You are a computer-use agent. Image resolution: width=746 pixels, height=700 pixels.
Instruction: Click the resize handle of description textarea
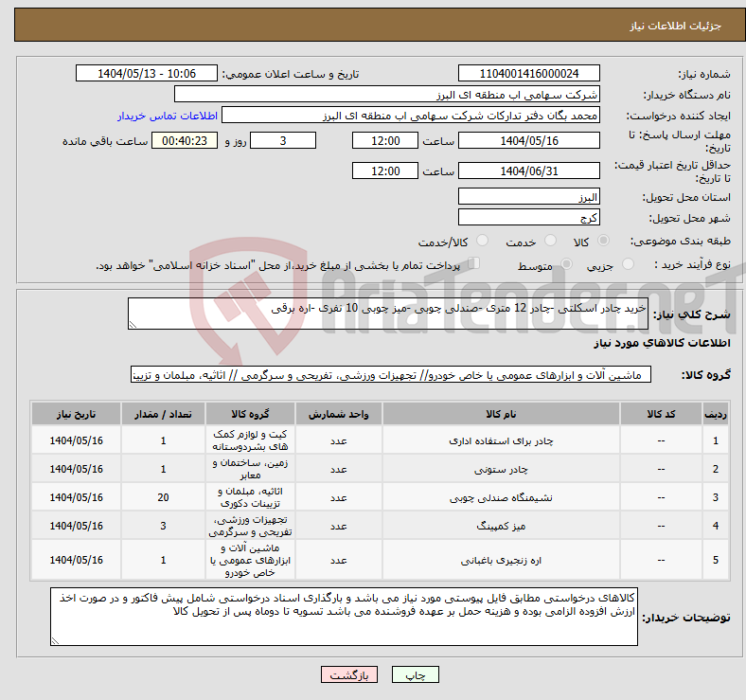pyautogui.click(x=133, y=325)
